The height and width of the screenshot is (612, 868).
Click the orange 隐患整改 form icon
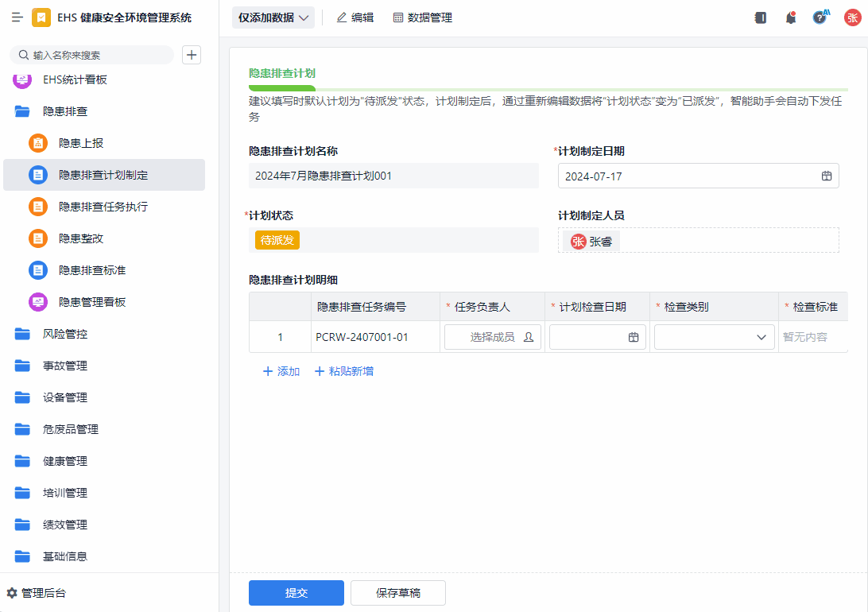pos(38,238)
